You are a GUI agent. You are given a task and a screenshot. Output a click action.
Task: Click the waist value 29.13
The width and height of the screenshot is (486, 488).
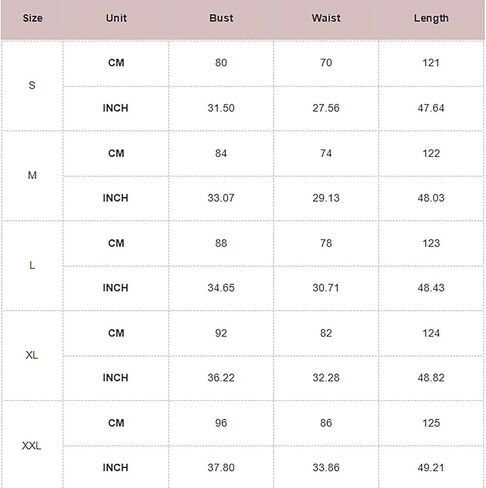click(326, 198)
